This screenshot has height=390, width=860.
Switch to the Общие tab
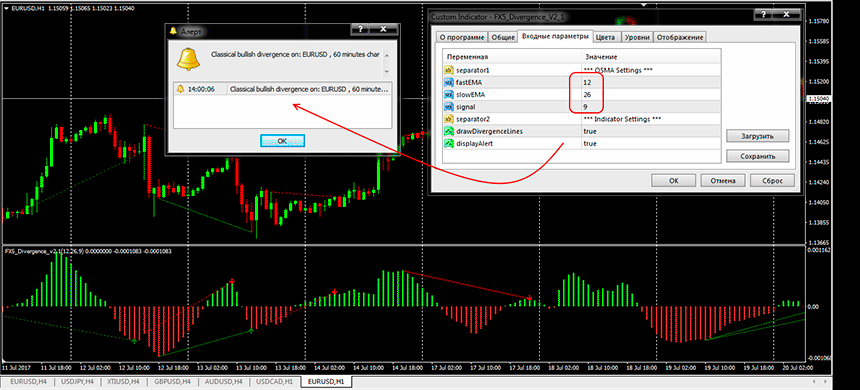click(x=502, y=37)
